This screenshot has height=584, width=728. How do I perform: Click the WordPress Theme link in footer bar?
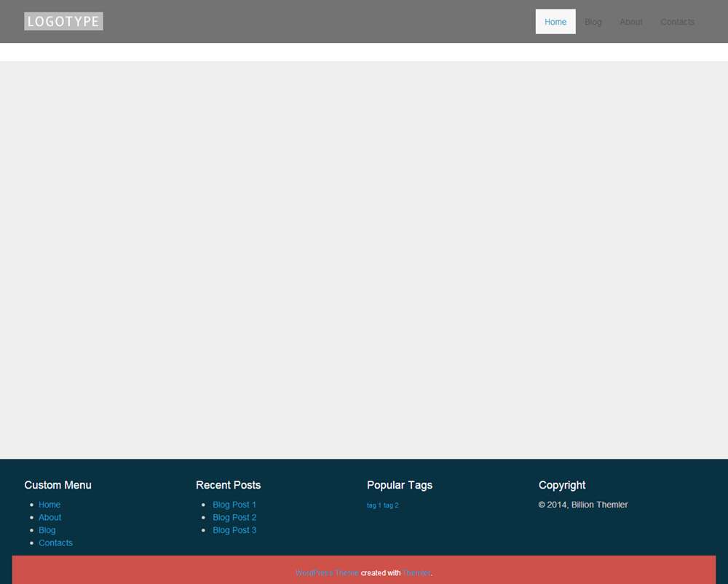point(326,573)
